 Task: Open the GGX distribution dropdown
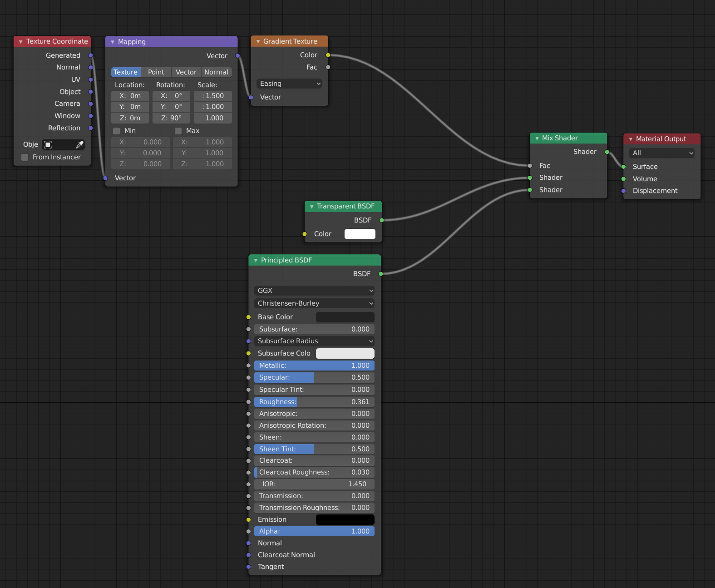tap(314, 291)
